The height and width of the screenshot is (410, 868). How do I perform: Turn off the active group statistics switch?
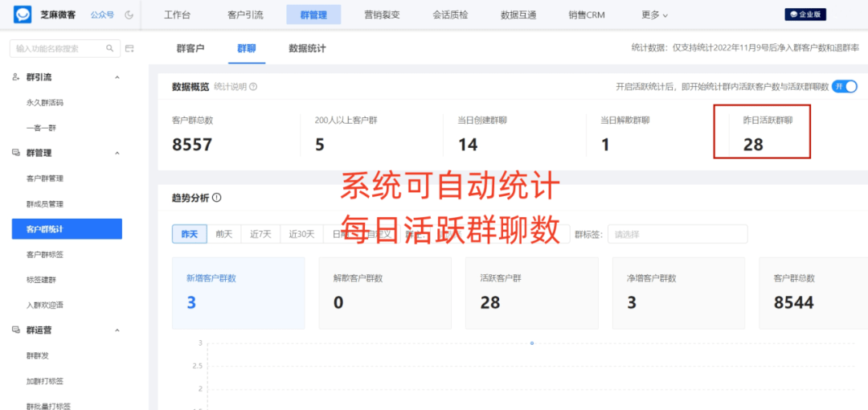pos(844,87)
